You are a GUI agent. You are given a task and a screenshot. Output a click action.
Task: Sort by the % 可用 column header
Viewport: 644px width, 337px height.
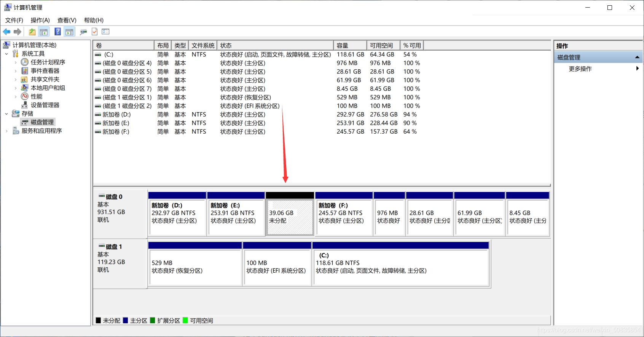click(412, 45)
